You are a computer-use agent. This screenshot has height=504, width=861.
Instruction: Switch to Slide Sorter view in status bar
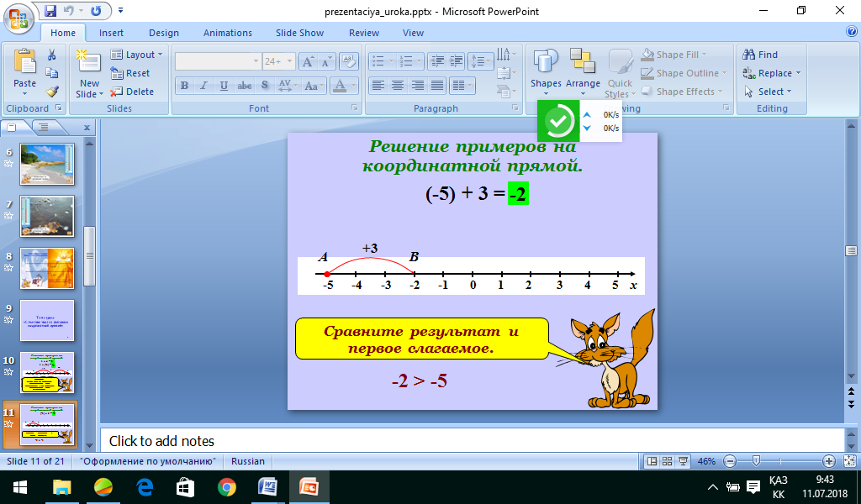click(x=667, y=461)
